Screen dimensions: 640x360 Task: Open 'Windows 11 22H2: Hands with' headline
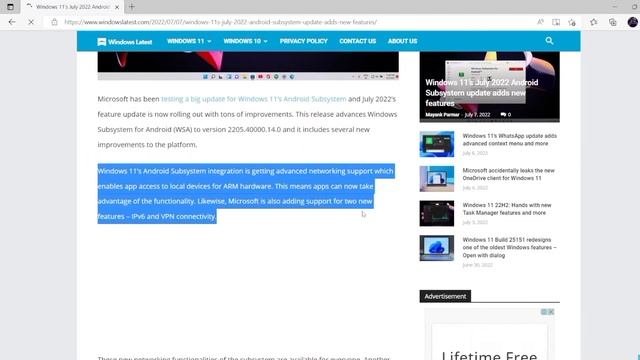(507, 209)
